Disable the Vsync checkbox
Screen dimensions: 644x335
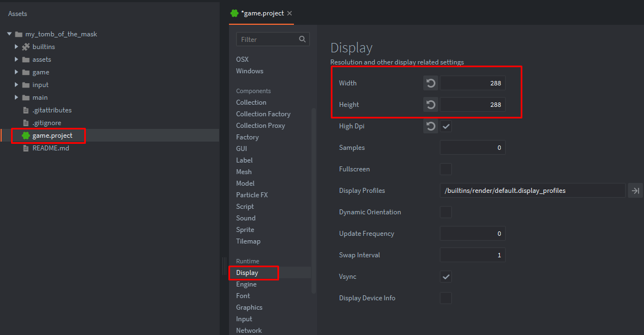pyautogui.click(x=446, y=277)
